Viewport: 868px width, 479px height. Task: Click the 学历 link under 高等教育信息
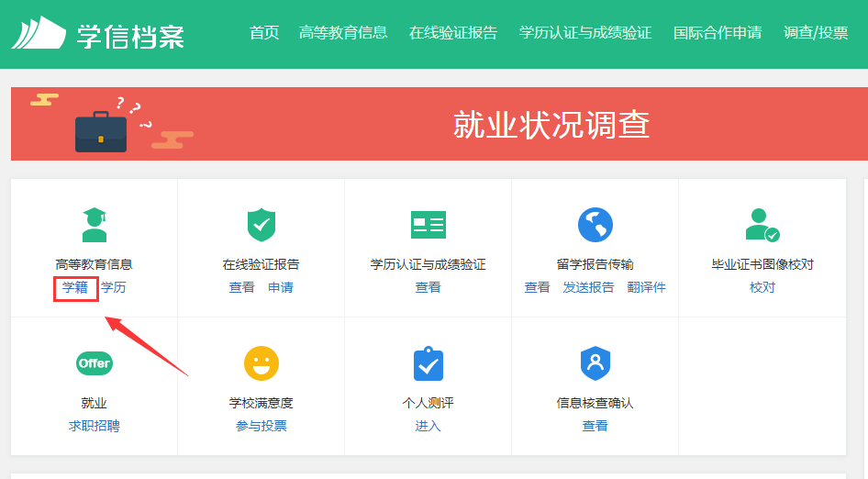click(x=114, y=287)
